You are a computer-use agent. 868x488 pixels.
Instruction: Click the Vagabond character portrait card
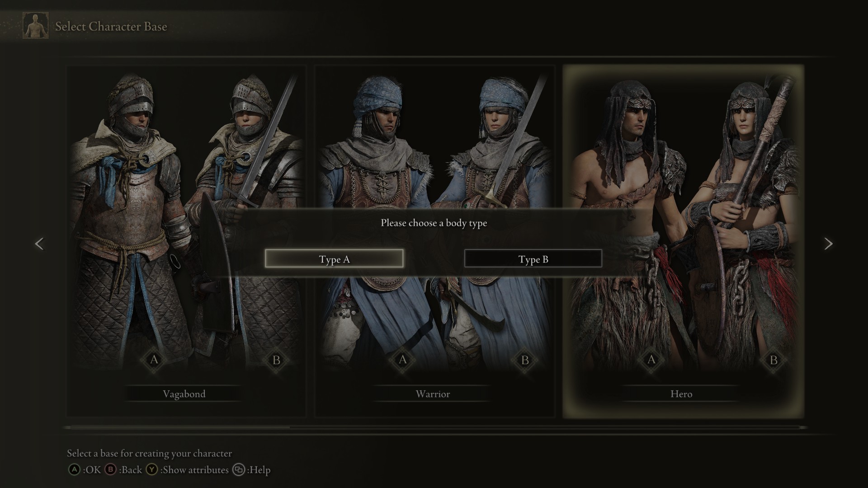tap(186, 241)
